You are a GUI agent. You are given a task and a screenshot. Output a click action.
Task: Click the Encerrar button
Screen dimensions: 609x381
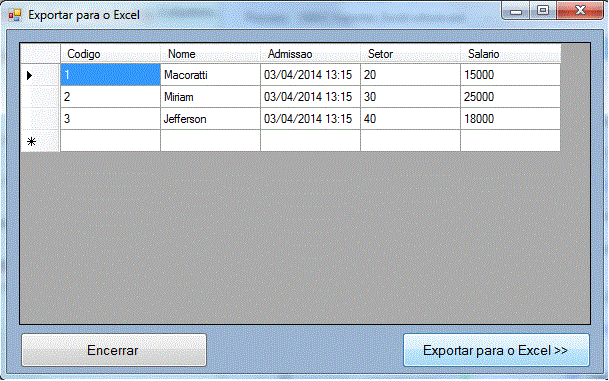point(114,350)
